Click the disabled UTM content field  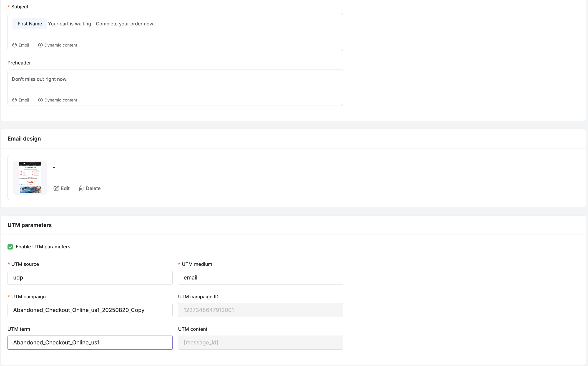(x=260, y=343)
